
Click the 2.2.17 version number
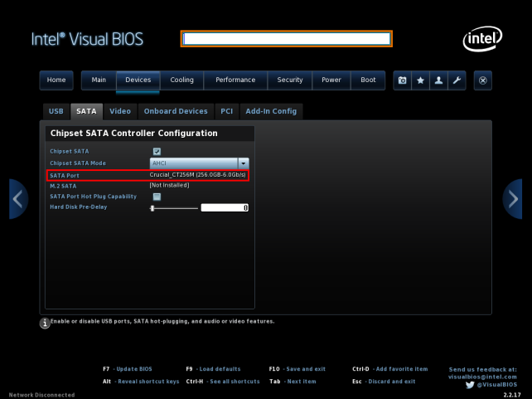pos(512,395)
